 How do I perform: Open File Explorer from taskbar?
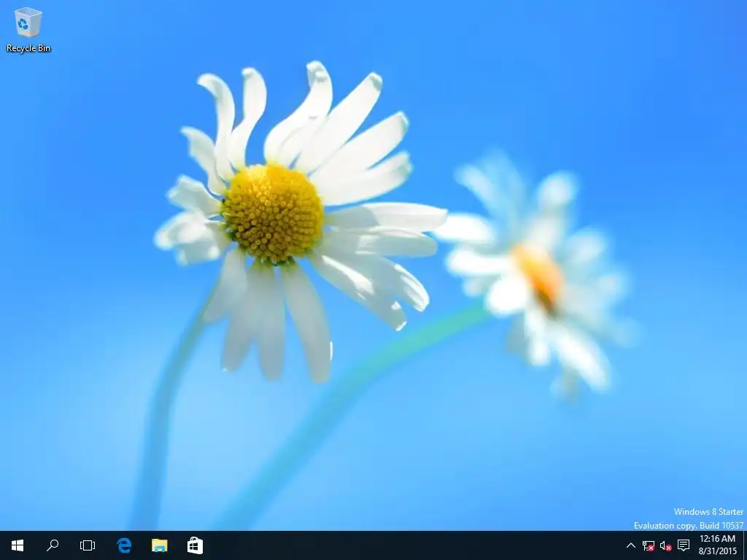coord(159,545)
